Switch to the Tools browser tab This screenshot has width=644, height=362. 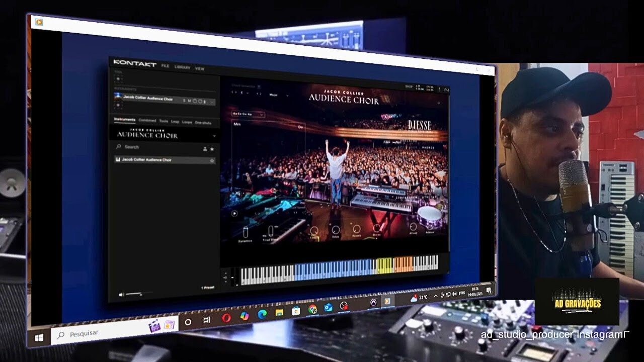click(x=164, y=121)
